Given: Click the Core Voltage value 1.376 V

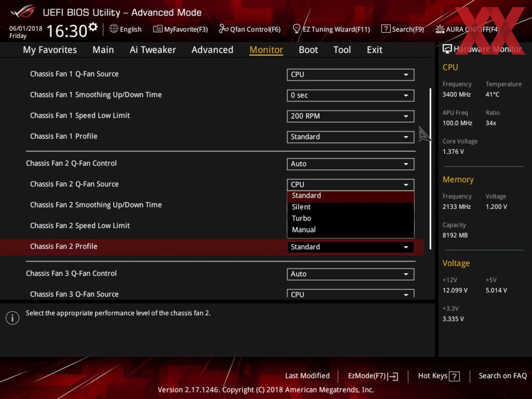Looking at the screenshot, I should click(453, 151).
